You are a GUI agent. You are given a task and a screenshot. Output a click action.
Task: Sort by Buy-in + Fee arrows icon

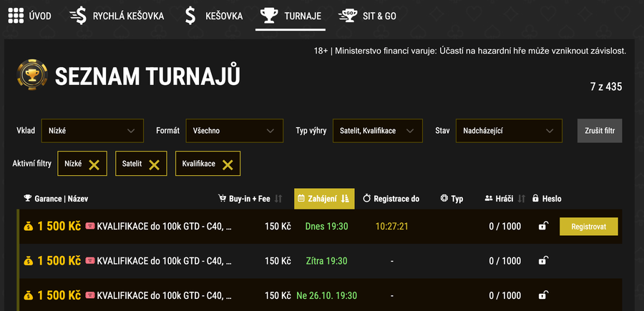[x=279, y=199]
